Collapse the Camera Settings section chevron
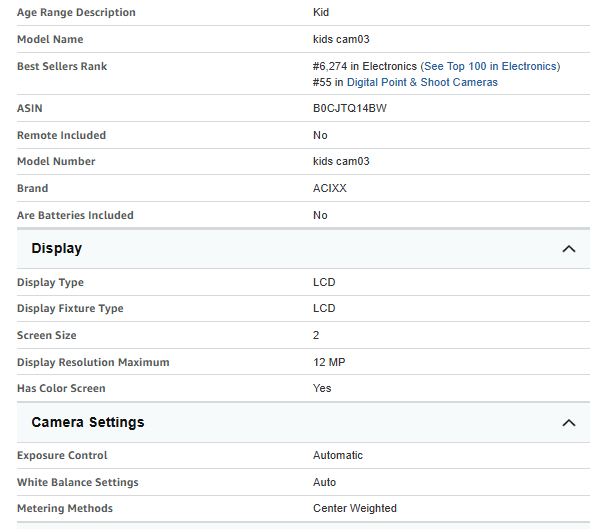591x529 pixels. (568, 423)
